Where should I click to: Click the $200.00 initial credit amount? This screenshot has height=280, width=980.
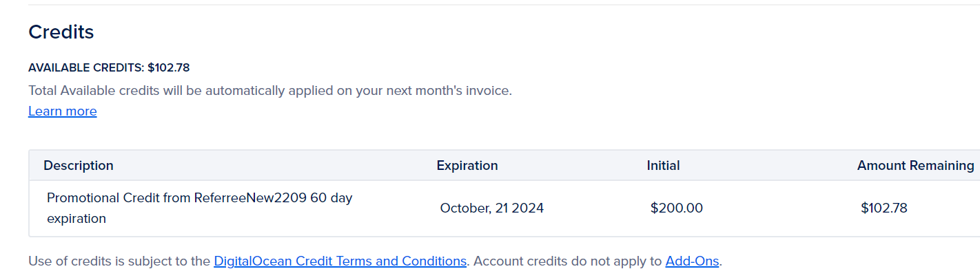click(676, 208)
